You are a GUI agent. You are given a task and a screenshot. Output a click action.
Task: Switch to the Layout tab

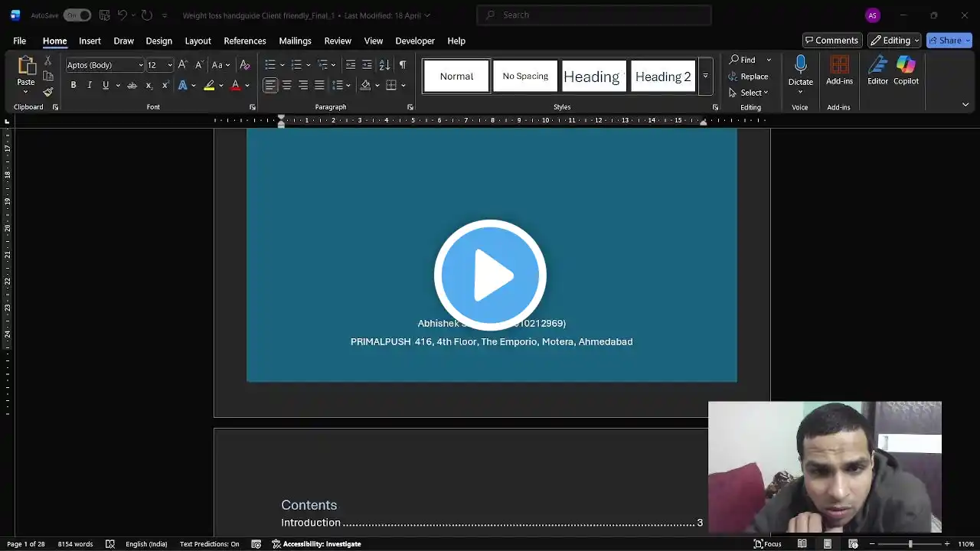tap(198, 41)
